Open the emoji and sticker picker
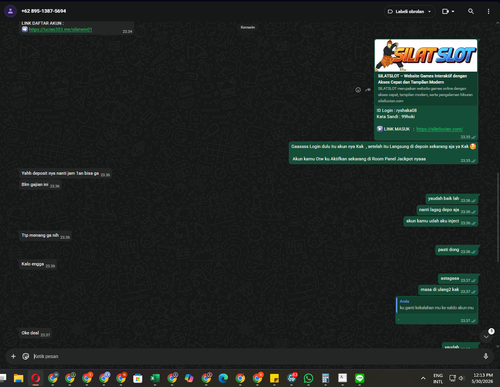 tap(26, 356)
